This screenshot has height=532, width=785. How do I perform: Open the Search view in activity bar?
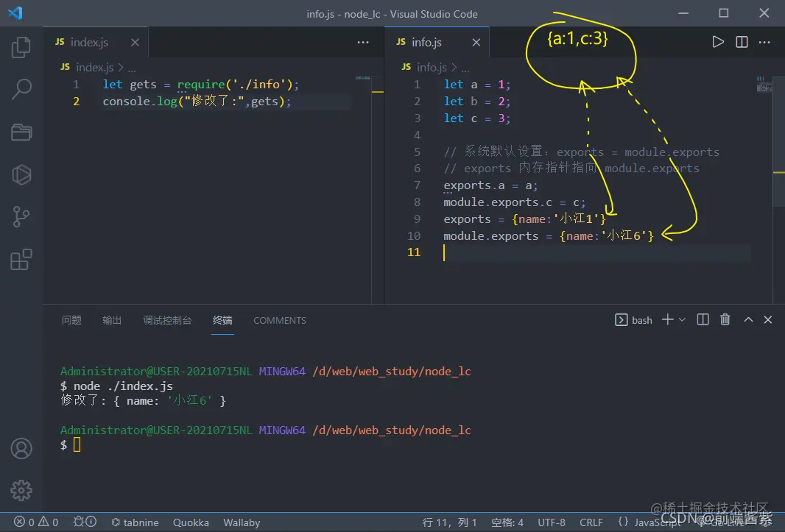click(x=21, y=89)
